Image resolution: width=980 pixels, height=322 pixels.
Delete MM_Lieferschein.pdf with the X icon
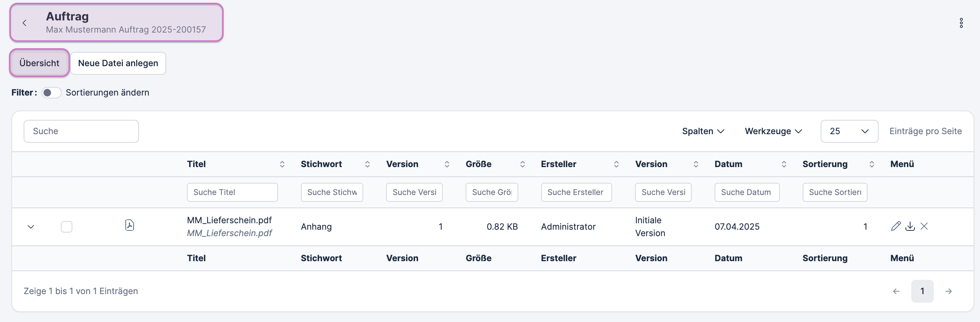pos(924,226)
